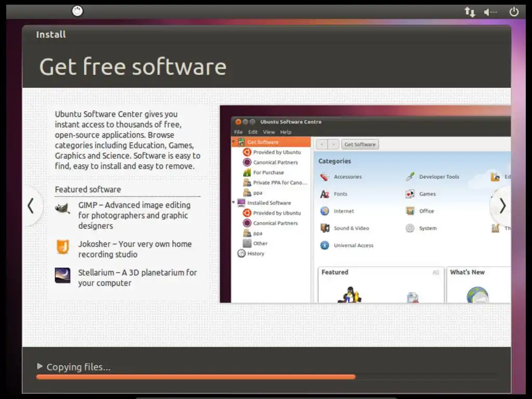Open the power session menu

[x=514, y=11]
